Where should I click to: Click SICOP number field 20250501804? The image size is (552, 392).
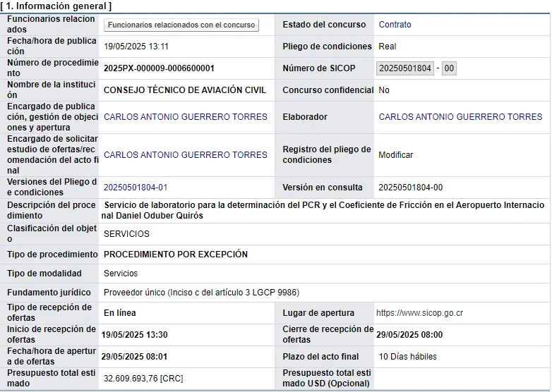click(x=405, y=68)
